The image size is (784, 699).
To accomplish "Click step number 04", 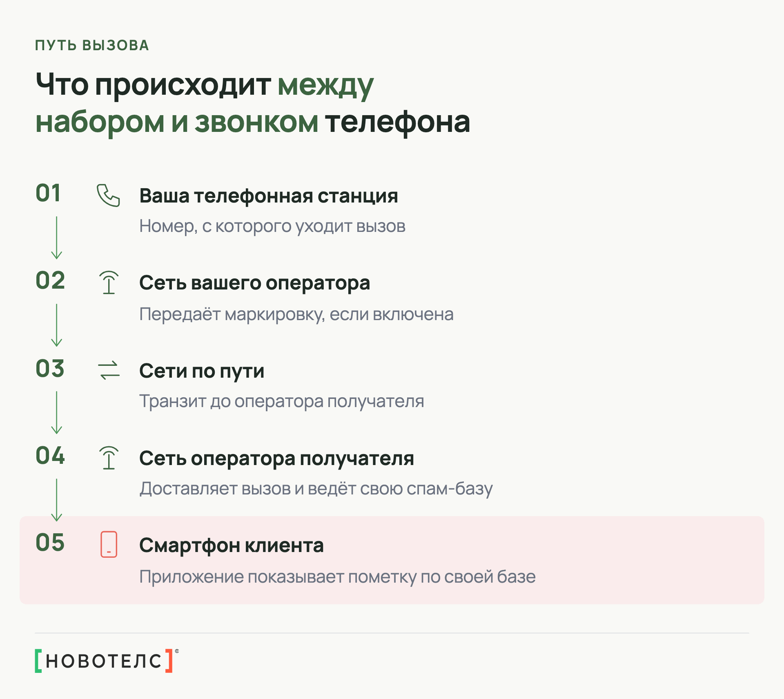I will 50,455.
